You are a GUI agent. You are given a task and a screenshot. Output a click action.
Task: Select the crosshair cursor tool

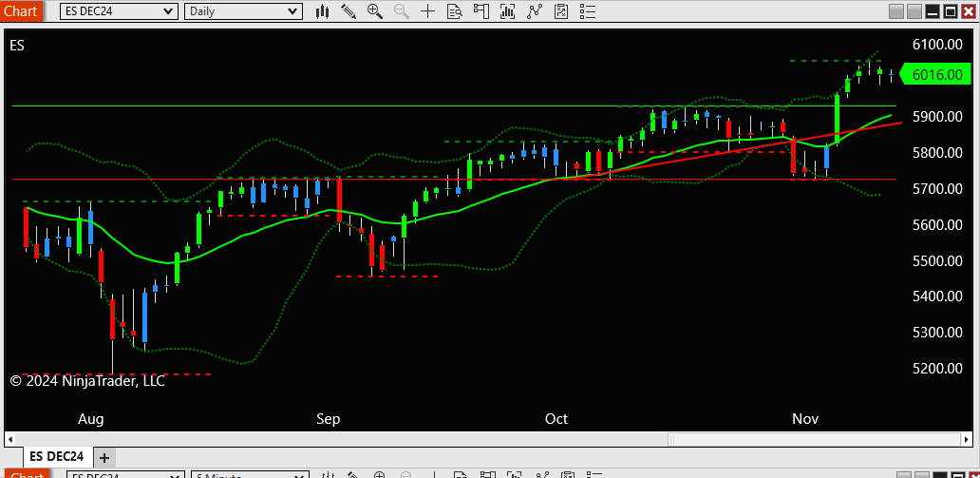coord(427,10)
